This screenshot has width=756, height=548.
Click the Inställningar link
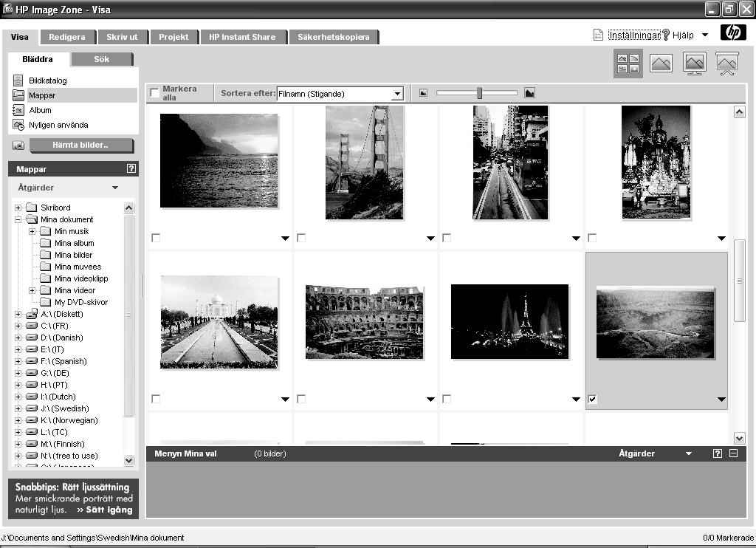point(634,35)
